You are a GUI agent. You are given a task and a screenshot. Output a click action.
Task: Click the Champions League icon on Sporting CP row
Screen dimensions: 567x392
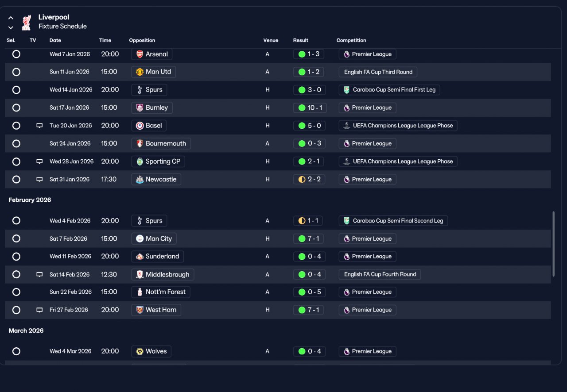click(346, 161)
